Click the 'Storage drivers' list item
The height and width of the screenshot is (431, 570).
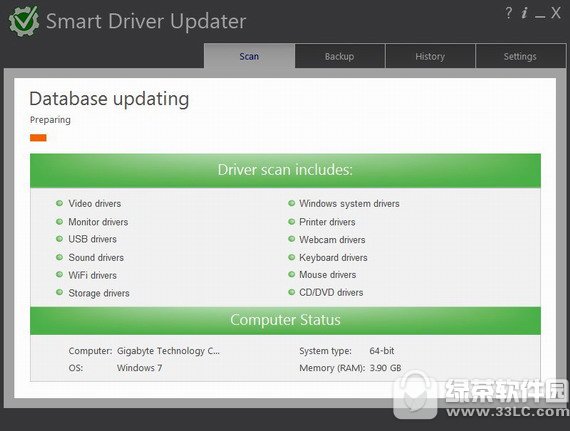tap(99, 293)
